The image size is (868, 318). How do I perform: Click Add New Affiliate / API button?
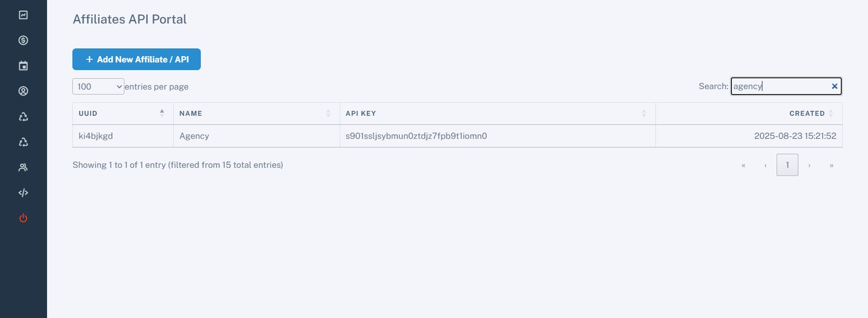pyautogui.click(x=137, y=59)
